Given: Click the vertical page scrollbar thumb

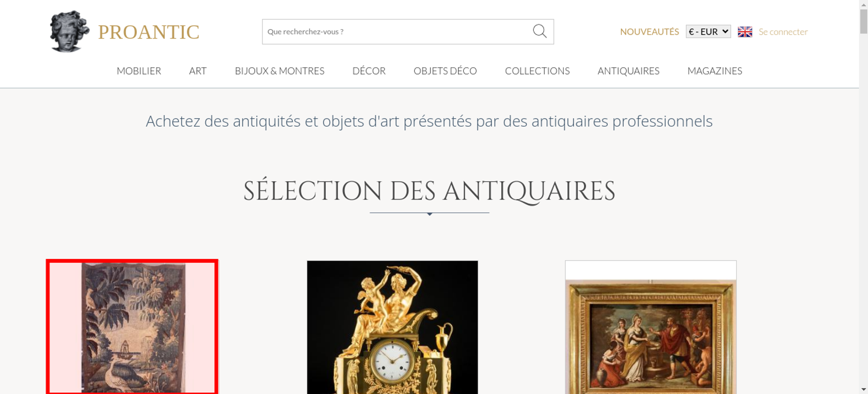Looking at the screenshot, I should click(864, 21).
